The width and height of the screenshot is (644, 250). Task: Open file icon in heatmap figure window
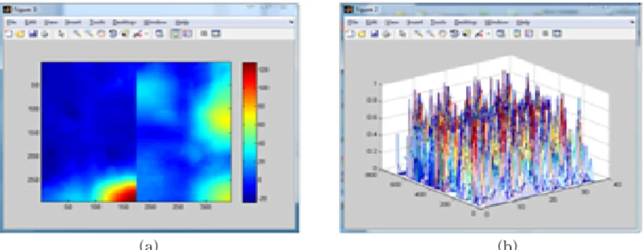21,34
